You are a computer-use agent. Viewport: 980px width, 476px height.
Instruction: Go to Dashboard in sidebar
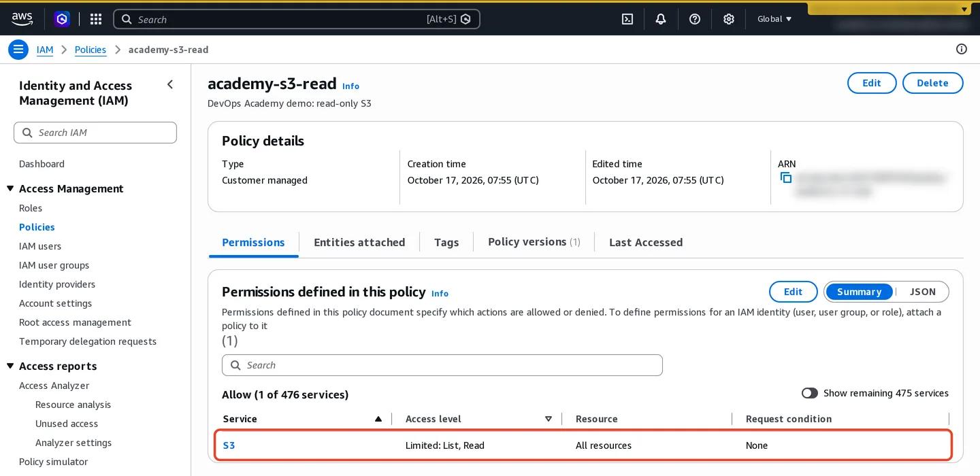click(x=42, y=164)
